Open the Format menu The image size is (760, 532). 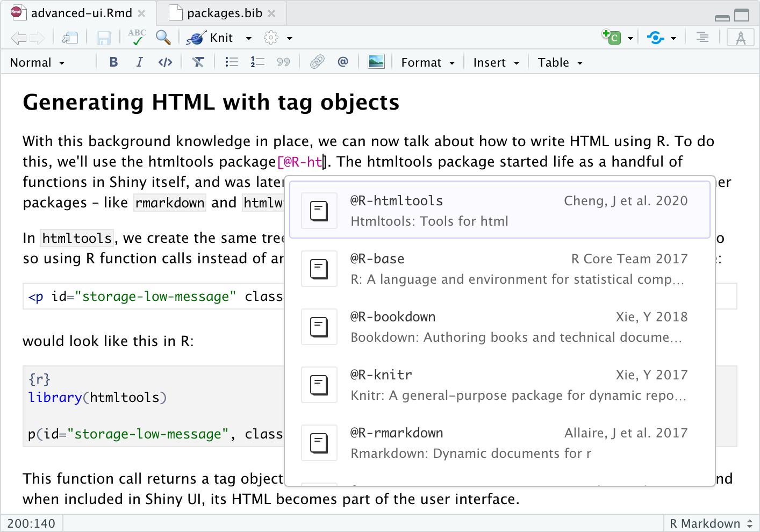tap(428, 62)
